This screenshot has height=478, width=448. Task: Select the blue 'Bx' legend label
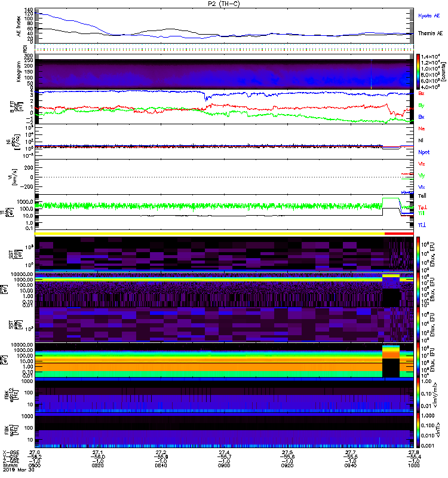pyautogui.click(x=421, y=117)
